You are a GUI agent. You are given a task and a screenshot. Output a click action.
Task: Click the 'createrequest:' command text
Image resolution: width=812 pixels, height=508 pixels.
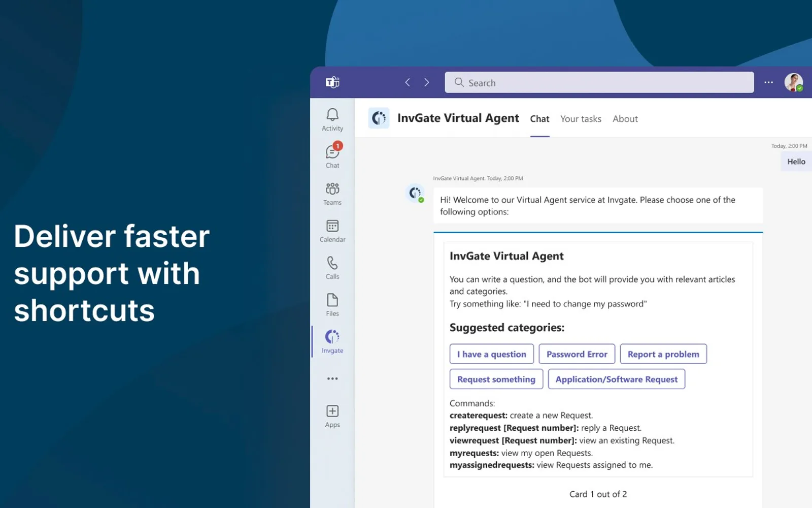[x=478, y=416]
